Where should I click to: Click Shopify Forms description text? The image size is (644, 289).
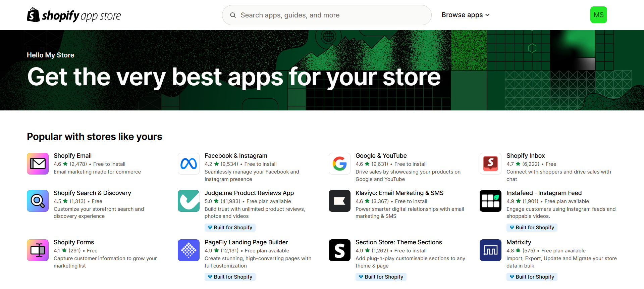[x=105, y=262]
